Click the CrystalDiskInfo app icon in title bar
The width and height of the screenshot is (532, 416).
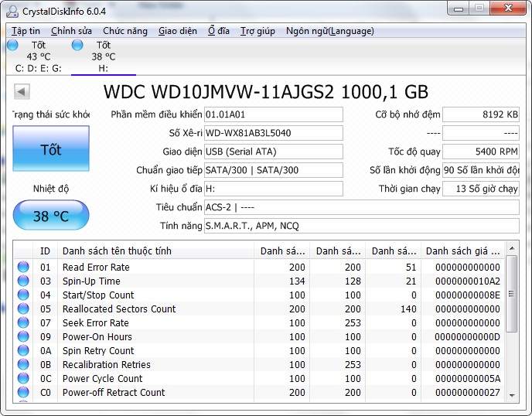tap(12, 11)
